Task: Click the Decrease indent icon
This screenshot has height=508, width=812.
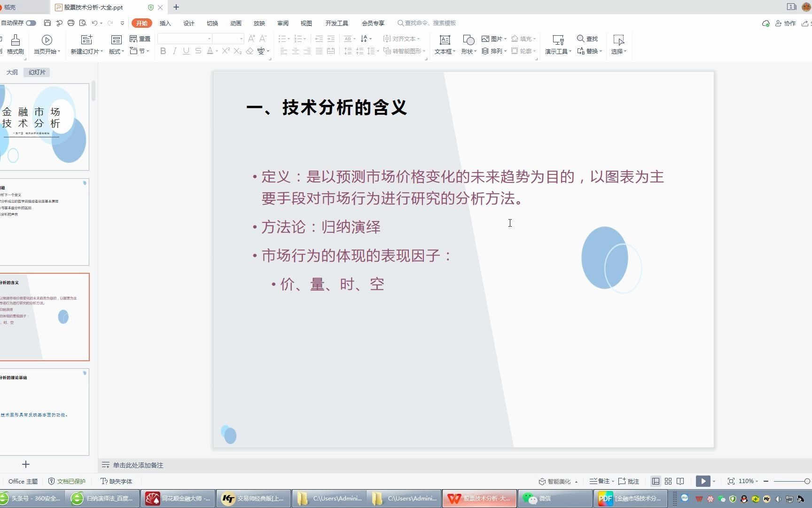Action: [x=319, y=39]
